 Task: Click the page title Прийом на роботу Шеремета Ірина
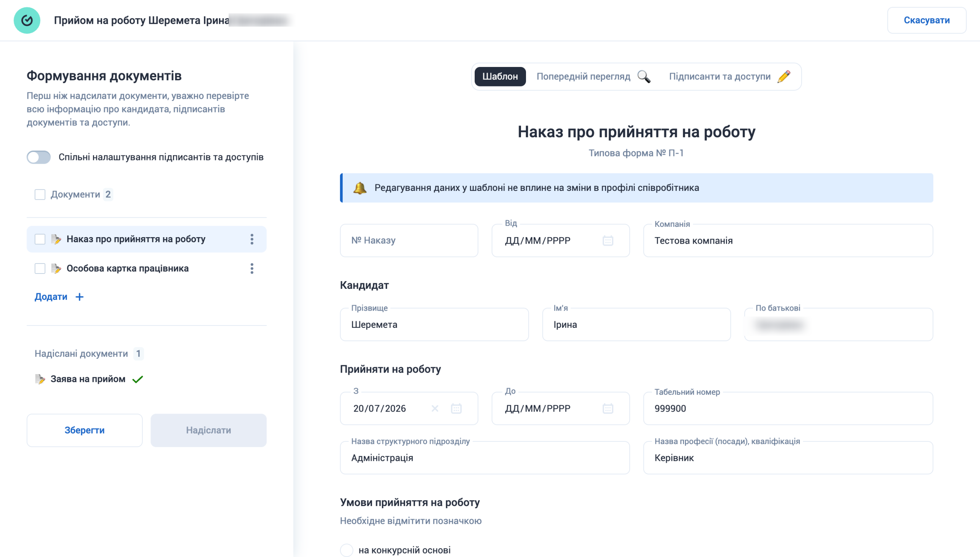coord(141,20)
